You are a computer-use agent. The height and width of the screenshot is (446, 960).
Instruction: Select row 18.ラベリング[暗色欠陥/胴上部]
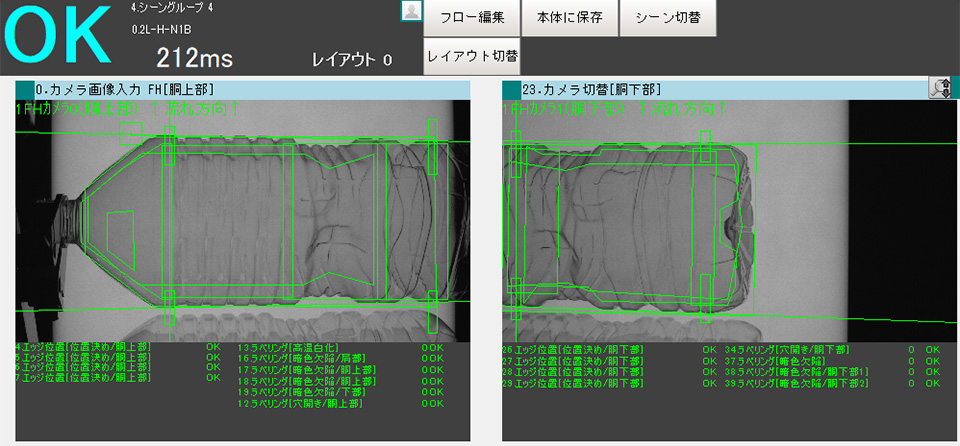pos(307,381)
